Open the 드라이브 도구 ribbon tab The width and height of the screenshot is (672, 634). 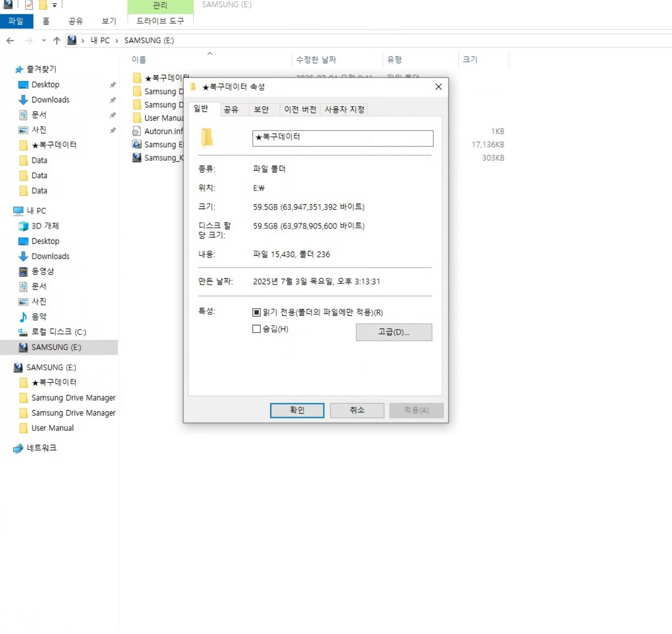[x=160, y=20]
